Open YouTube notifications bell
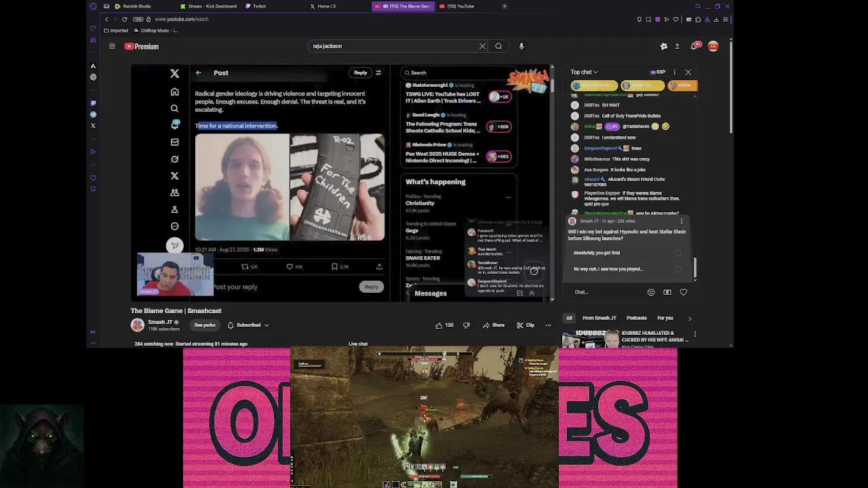The height and width of the screenshot is (488, 868). click(694, 46)
